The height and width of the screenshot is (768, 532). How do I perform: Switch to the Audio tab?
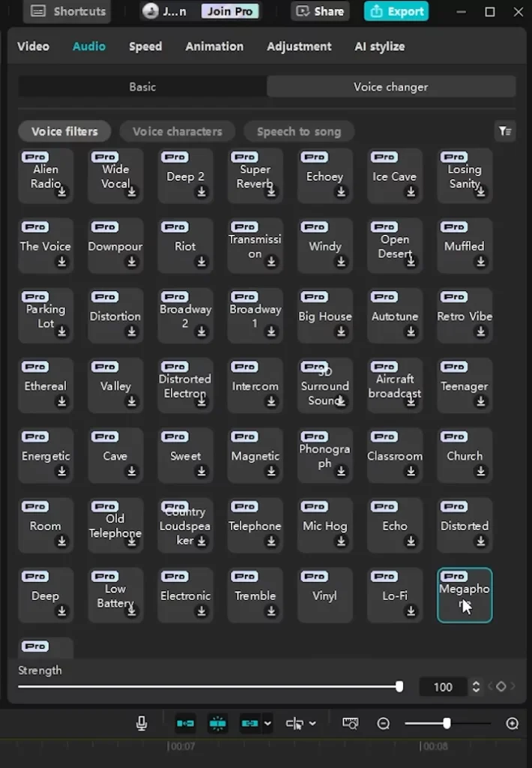[89, 46]
